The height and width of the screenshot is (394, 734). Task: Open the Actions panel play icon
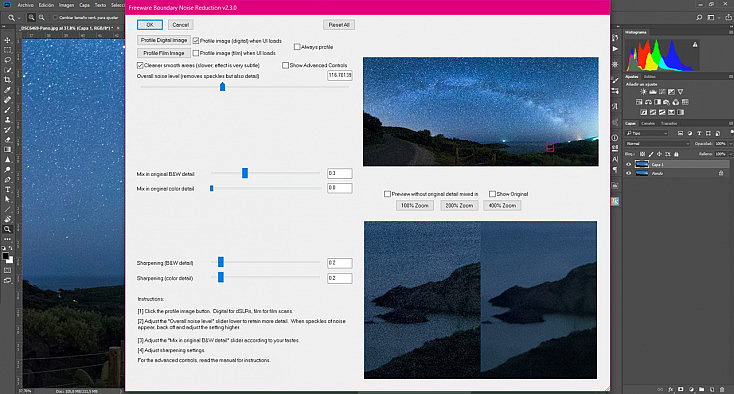[x=615, y=49]
